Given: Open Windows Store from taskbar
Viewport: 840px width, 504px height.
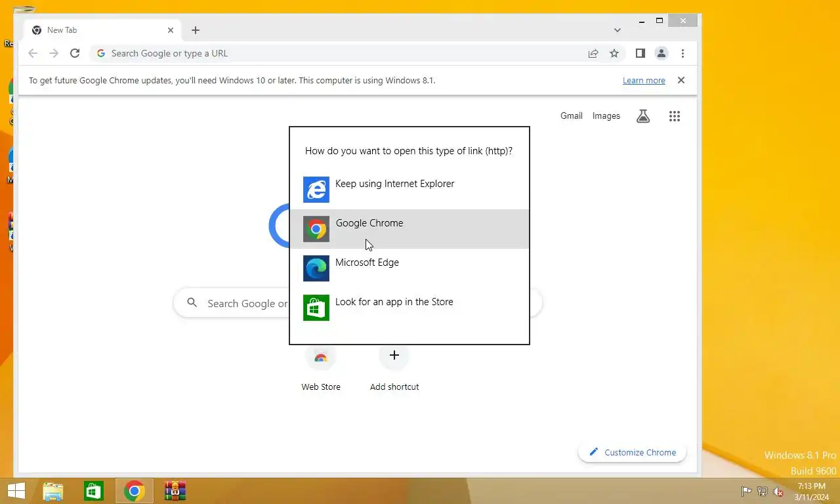Looking at the screenshot, I should pyautogui.click(x=94, y=491).
